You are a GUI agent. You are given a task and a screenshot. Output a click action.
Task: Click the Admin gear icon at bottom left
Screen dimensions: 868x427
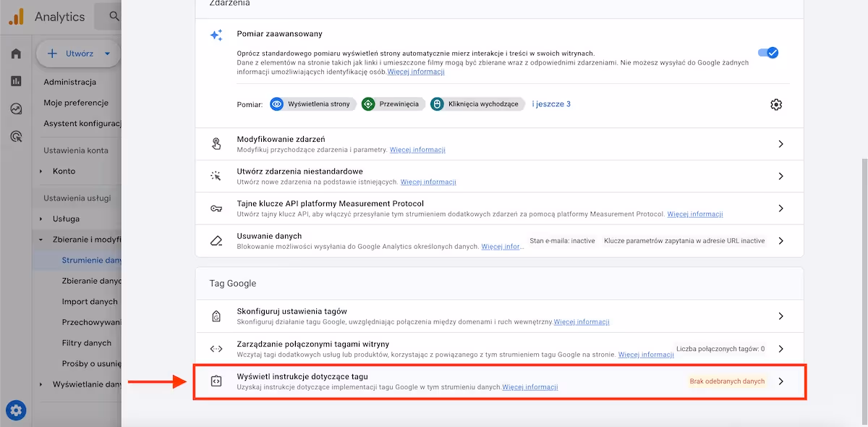[16, 411]
